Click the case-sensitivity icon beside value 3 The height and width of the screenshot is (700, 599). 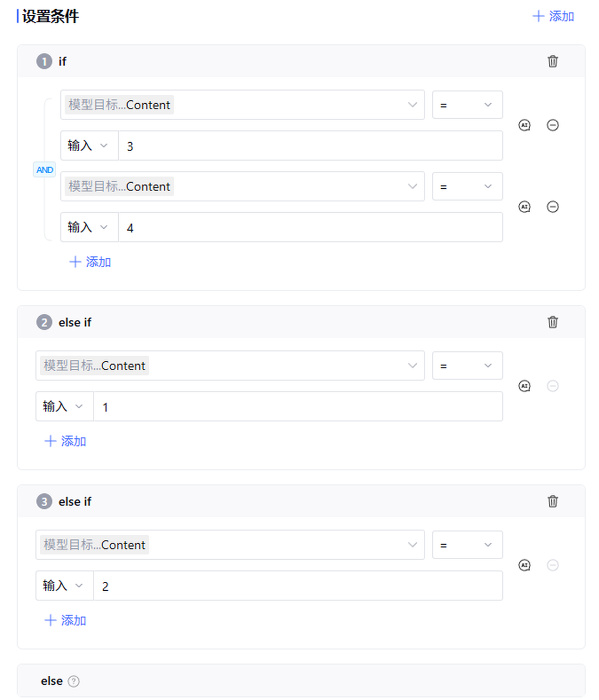524,125
